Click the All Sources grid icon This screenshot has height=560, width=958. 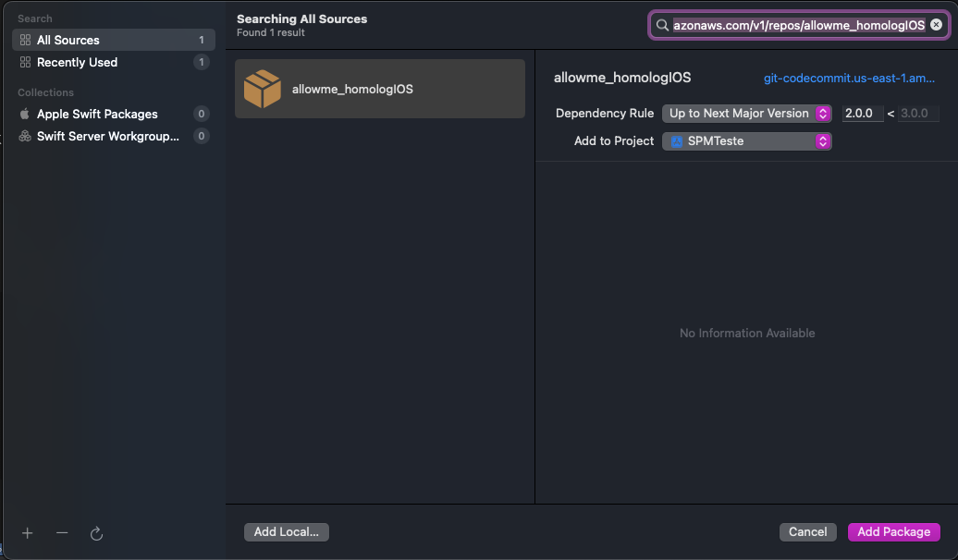coord(25,40)
